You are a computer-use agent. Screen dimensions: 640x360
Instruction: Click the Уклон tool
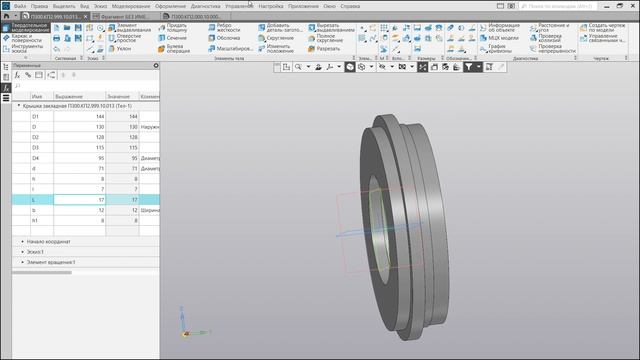(120, 48)
